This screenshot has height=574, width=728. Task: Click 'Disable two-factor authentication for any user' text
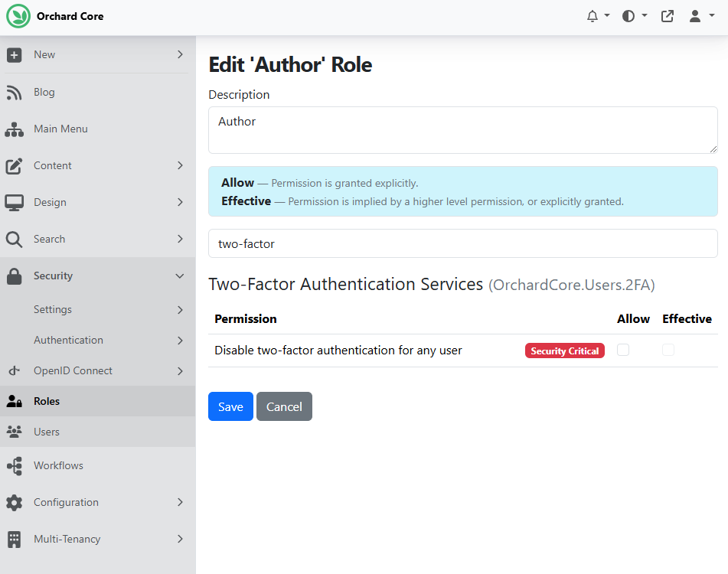pyautogui.click(x=338, y=351)
